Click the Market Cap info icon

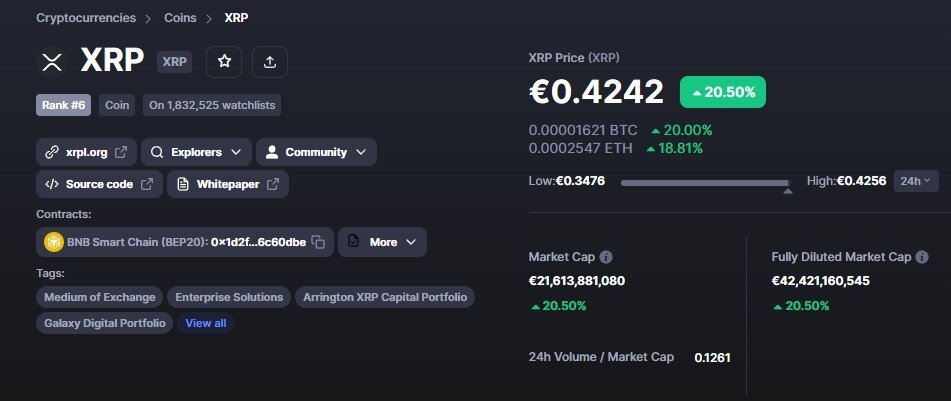pos(605,257)
